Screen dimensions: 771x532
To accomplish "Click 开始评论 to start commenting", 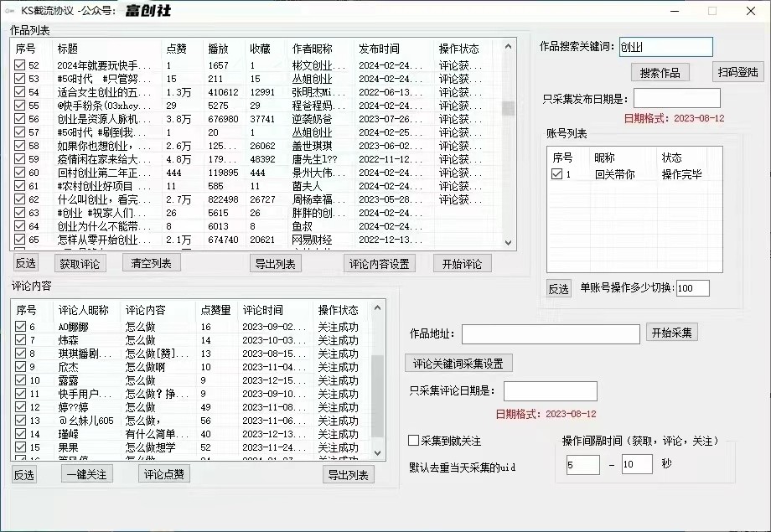I will (x=463, y=261).
